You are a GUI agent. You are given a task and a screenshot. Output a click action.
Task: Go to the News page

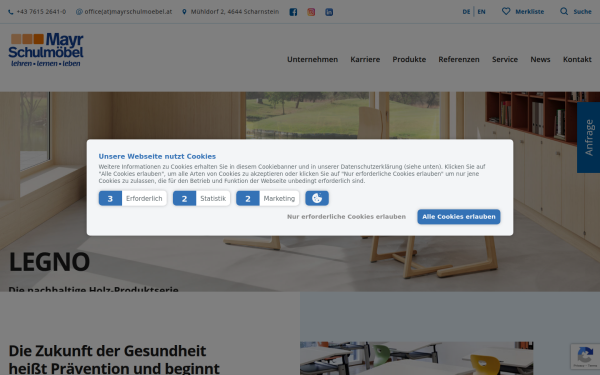[x=540, y=59]
